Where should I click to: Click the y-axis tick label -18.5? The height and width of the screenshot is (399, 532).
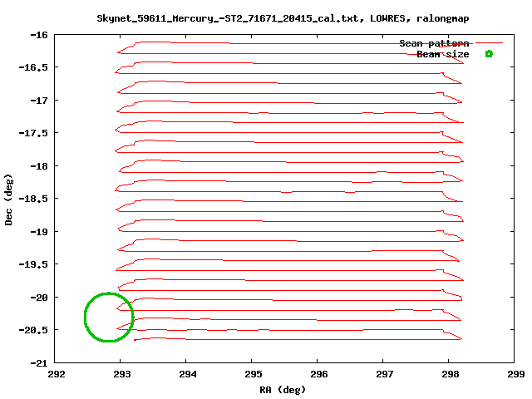click(33, 199)
